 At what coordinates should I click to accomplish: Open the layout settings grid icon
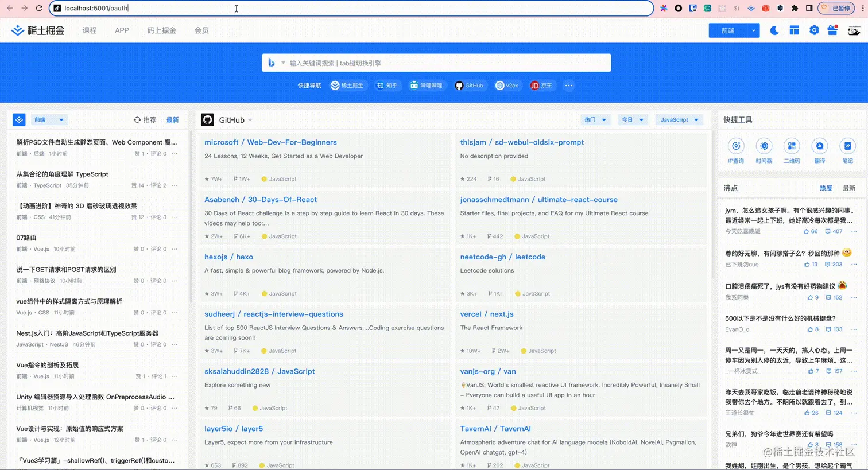tap(794, 30)
